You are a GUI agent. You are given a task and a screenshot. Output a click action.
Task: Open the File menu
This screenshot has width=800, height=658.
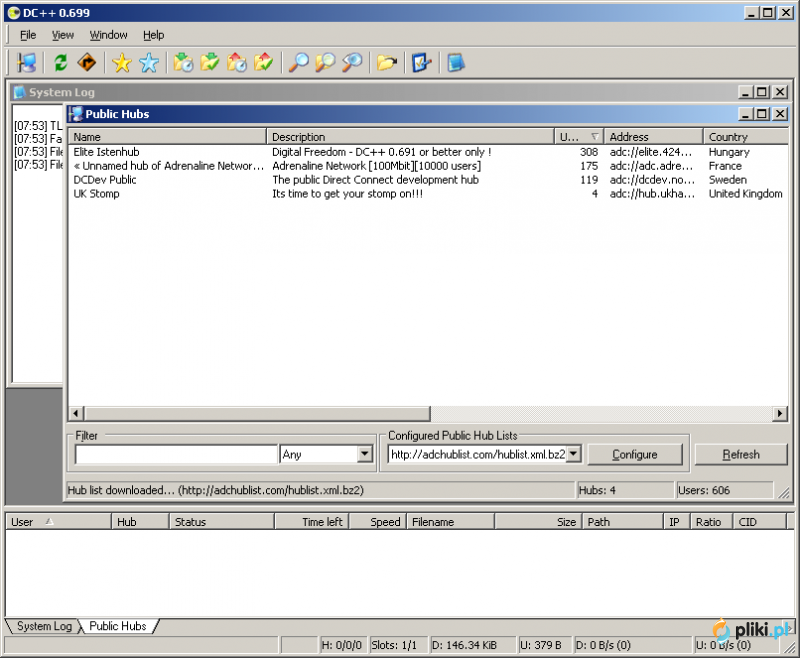click(x=28, y=35)
